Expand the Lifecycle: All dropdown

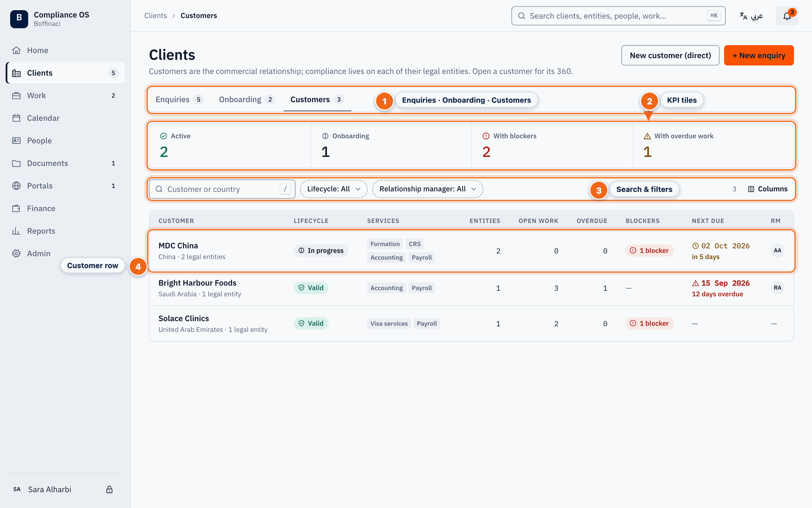pos(334,189)
